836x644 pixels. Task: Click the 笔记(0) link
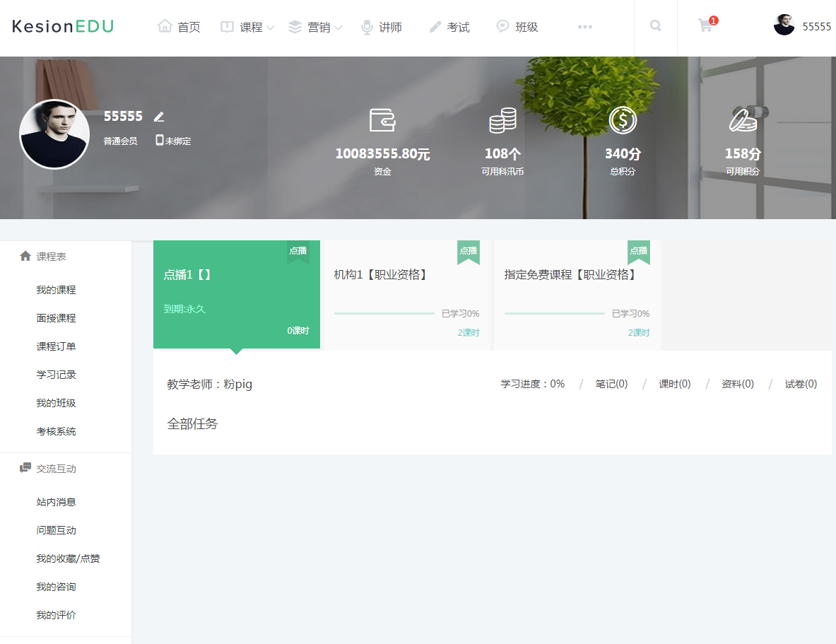point(611,384)
